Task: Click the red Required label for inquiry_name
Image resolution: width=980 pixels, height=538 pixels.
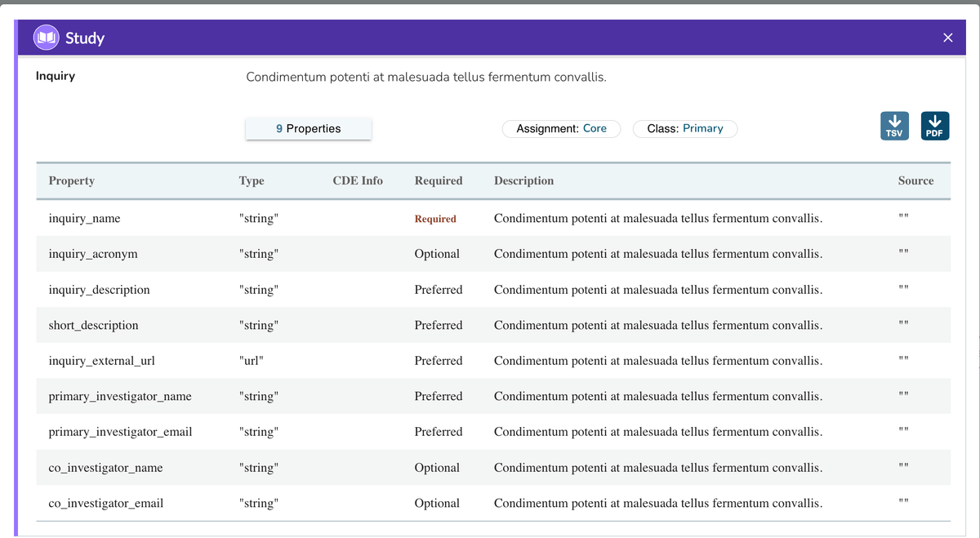Action: [x=435, y=219]
